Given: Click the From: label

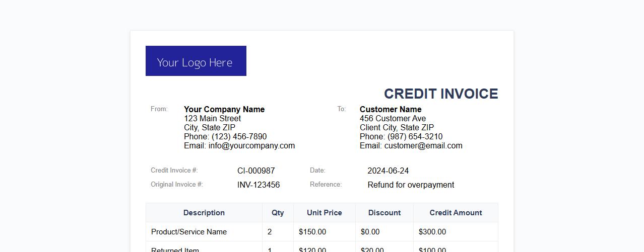Looking at the screenshot, I should (x=159, y=109).
